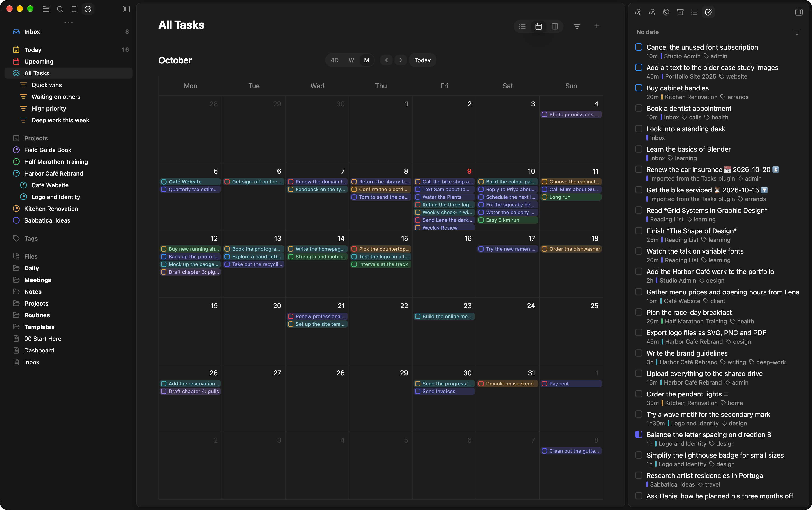Screen dimensions: 812x510
Task: Tick Balance the letter spacing on direction B
Action: pos(639,434)
